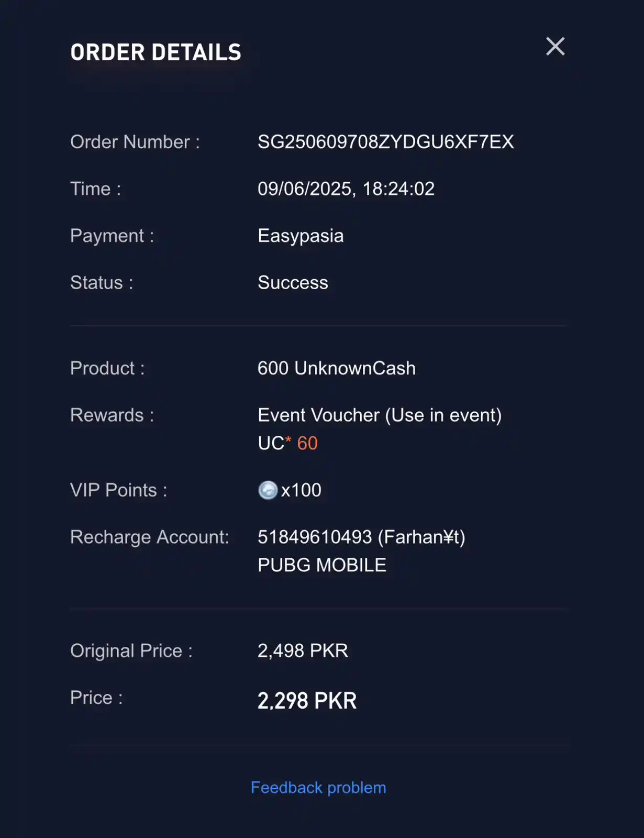
Task: Open the Feedback problem link
Action: tap(318, 788)
